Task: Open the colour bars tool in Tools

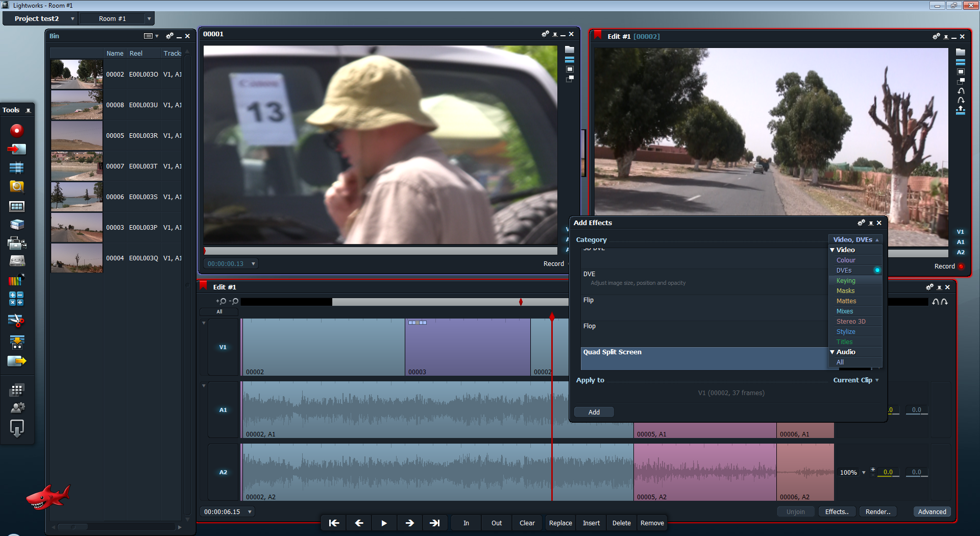Action: click(17, 280)
